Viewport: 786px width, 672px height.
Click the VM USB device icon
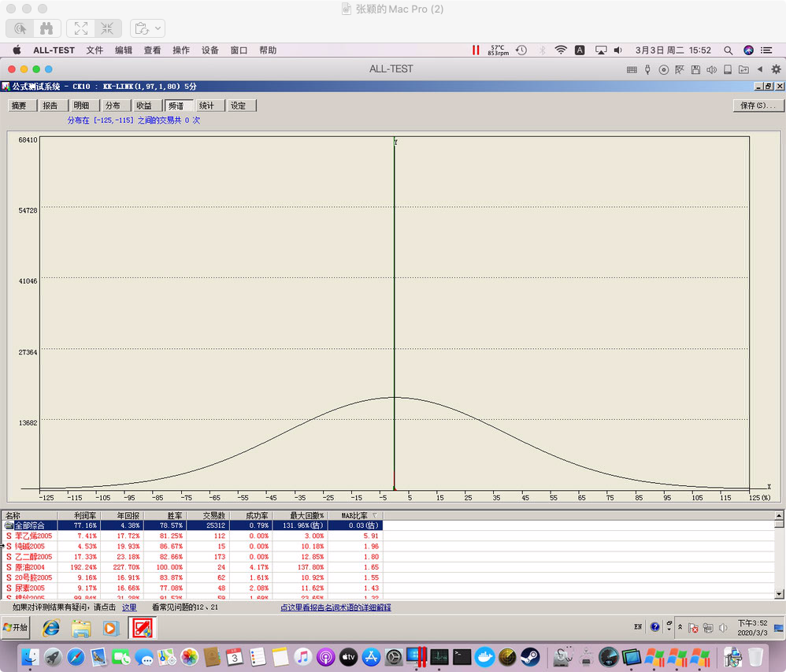(647, 69)
